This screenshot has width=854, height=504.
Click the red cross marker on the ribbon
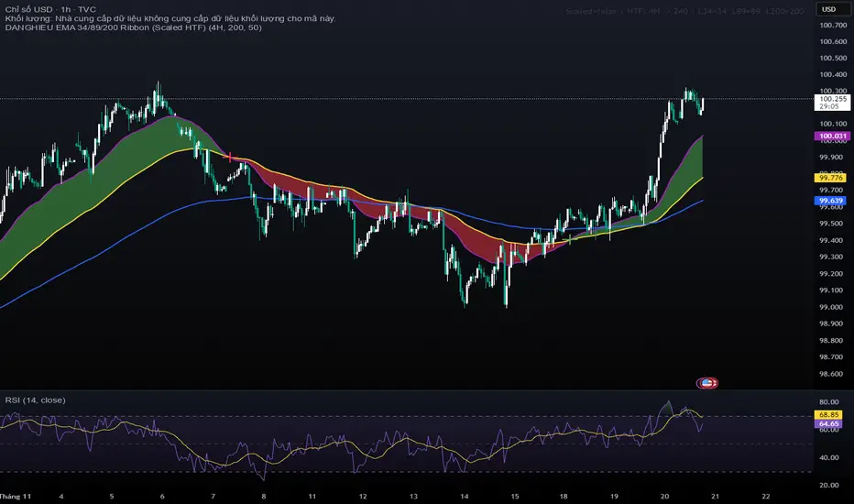point(228,157)
